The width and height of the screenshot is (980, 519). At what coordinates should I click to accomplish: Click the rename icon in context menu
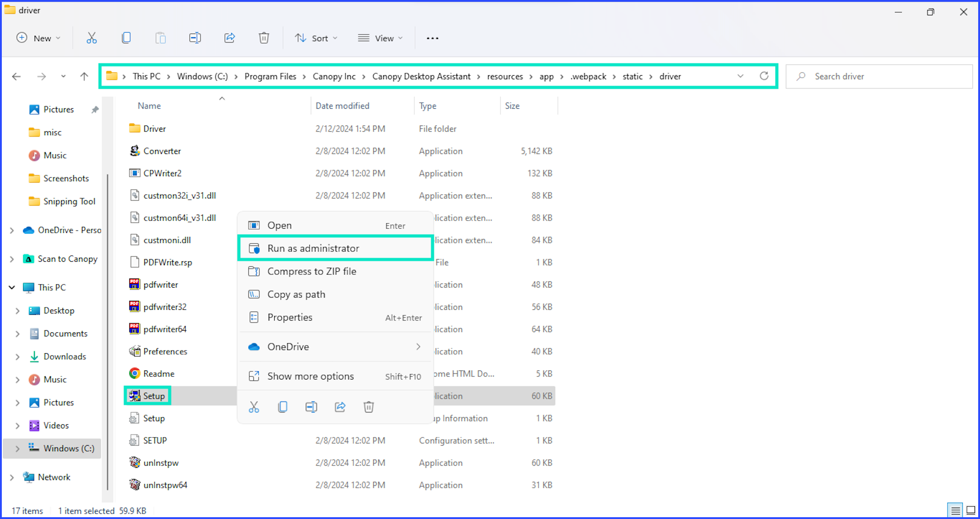click(x=311, y=407)
